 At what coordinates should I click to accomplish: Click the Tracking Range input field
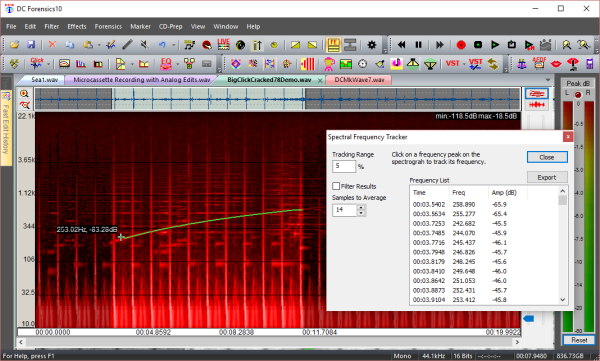click(344, 166)
